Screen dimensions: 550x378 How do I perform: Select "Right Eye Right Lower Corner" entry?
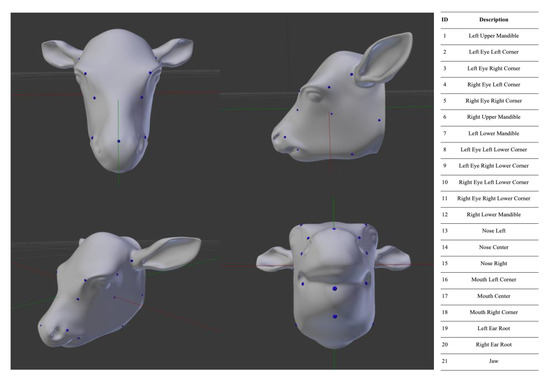pyautogui.click(x=494, y=198)
